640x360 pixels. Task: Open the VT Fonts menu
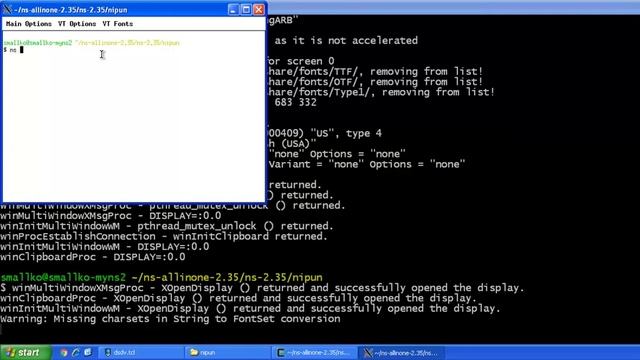pyautogui.click(x=118, y=24)
